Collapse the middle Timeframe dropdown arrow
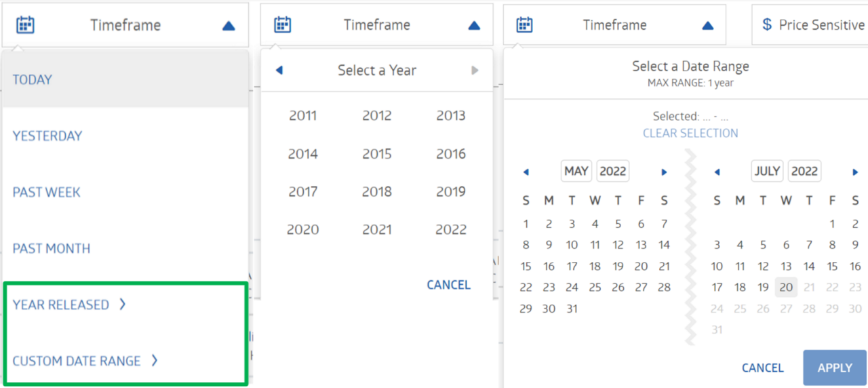This screenshot has width=868, height=388. pyautogui.click(x=474, y=26)
